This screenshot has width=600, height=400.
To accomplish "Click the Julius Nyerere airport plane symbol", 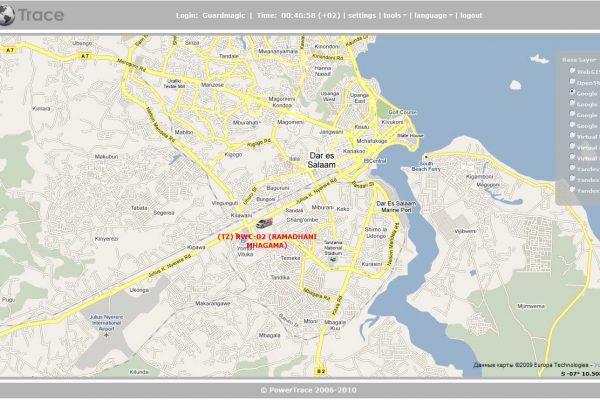I will [106, 335].
